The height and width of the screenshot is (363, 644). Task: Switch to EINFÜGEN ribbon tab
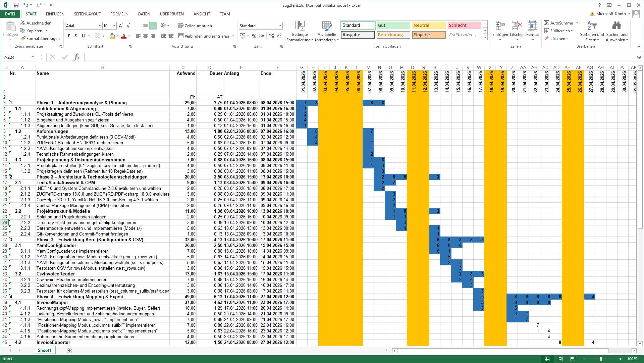(55, 14)
